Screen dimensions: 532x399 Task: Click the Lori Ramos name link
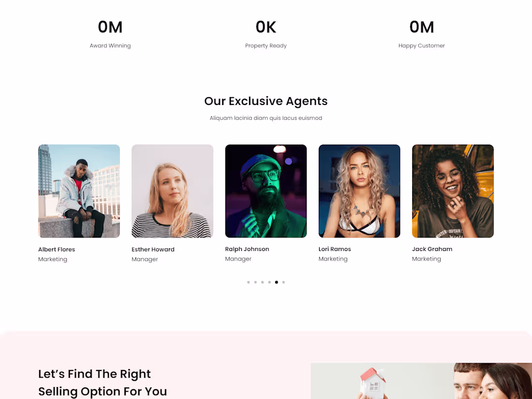(335, 249)
